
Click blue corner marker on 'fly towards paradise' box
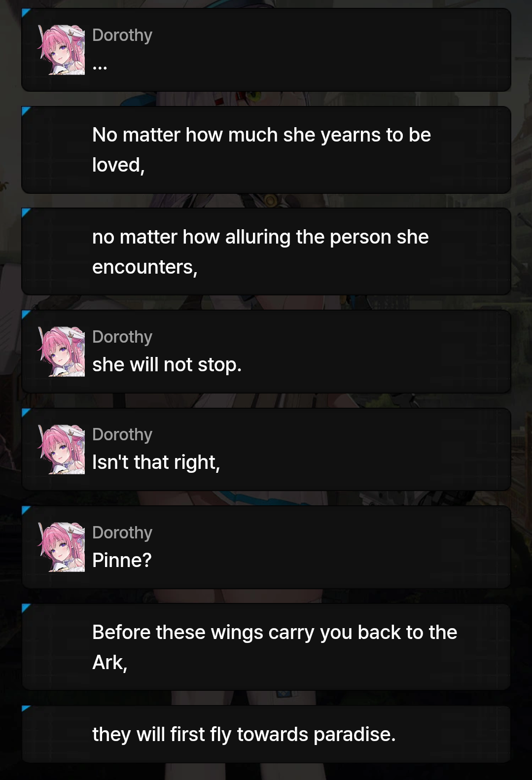pos(26,709)
